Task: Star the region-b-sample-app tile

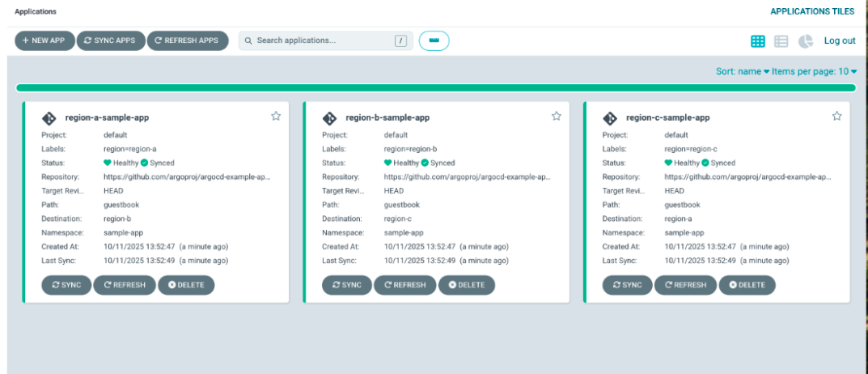Action: tap(557, 117)
